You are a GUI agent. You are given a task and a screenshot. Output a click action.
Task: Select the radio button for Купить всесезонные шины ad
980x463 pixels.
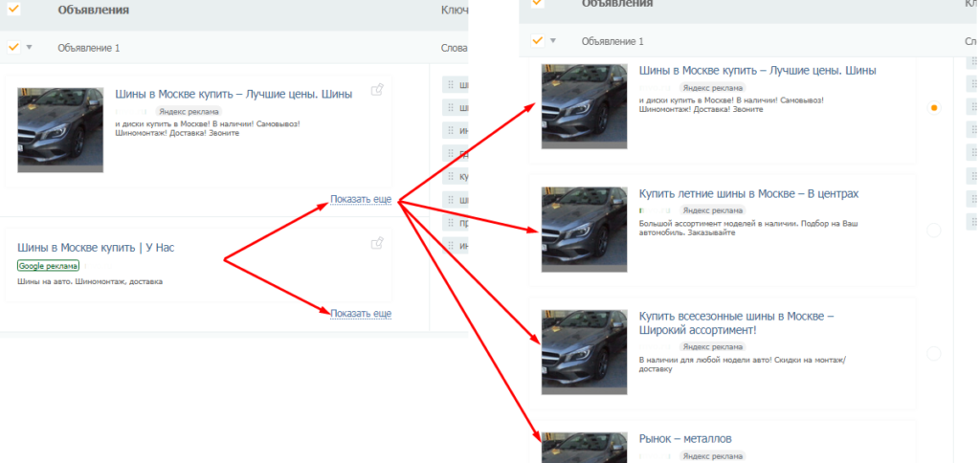point(934,353)
